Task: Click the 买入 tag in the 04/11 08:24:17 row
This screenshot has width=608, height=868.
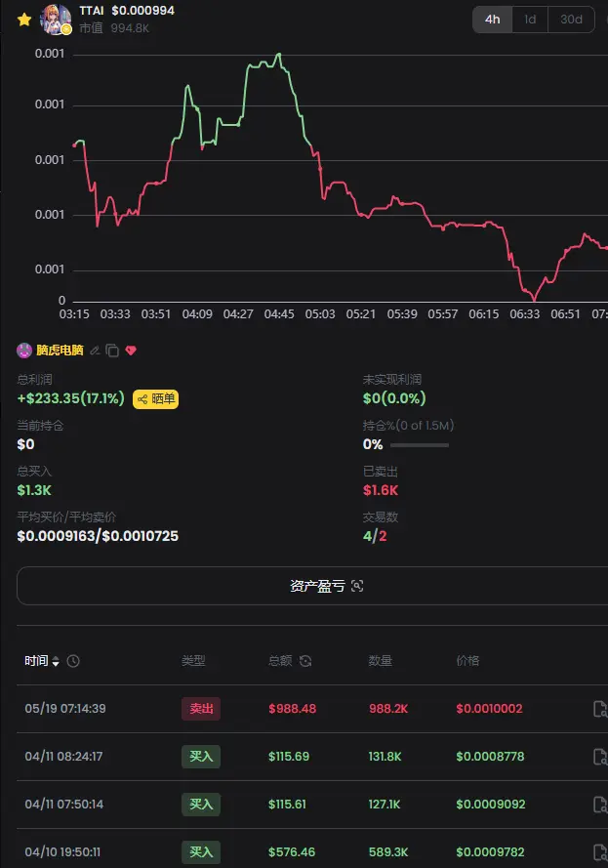Action: point(201,756)
